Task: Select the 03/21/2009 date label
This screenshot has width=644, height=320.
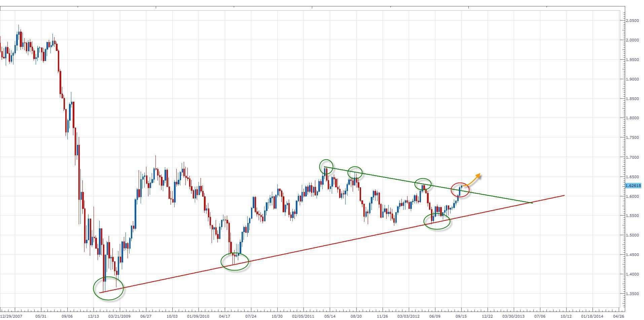Action: pyautogui.click(x=119, y=316)
